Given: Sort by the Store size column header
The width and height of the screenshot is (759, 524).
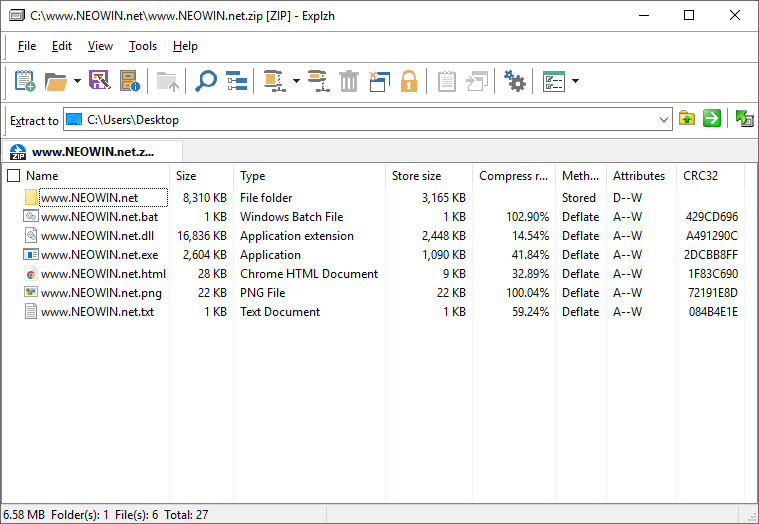Looking at the screenshot, I should pos(416,176).
